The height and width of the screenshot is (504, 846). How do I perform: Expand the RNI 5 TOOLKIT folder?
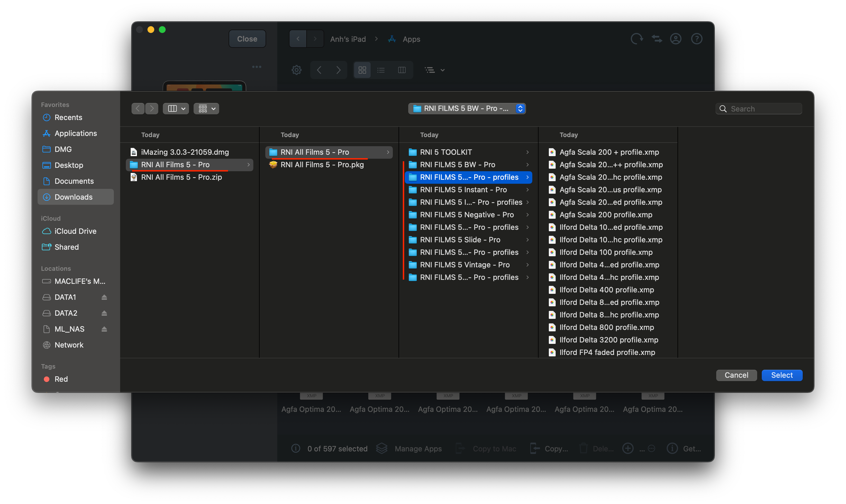coord(527,152)
